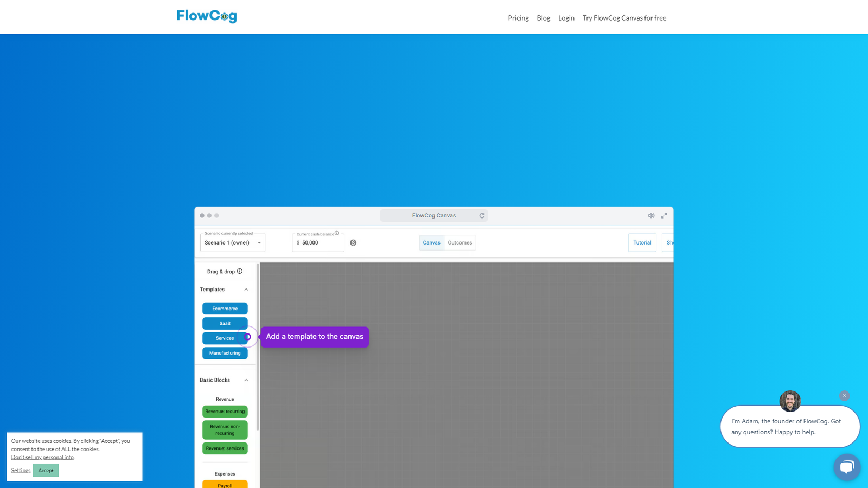868x488 pixels.
Task: Click Don't sell my personal info
Action: (x=42, y=457)
